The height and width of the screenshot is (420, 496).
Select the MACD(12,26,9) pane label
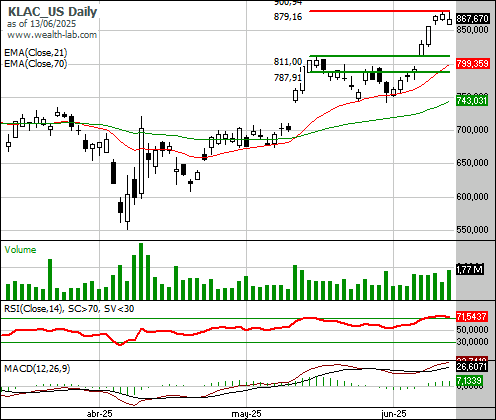[37, 369]
